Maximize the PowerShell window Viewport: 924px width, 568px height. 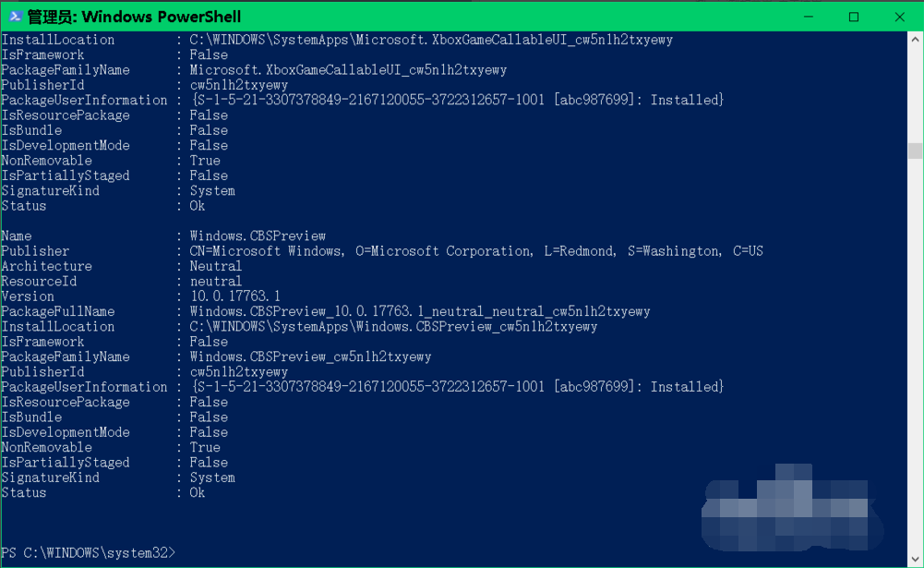click(x=854, y=17)
